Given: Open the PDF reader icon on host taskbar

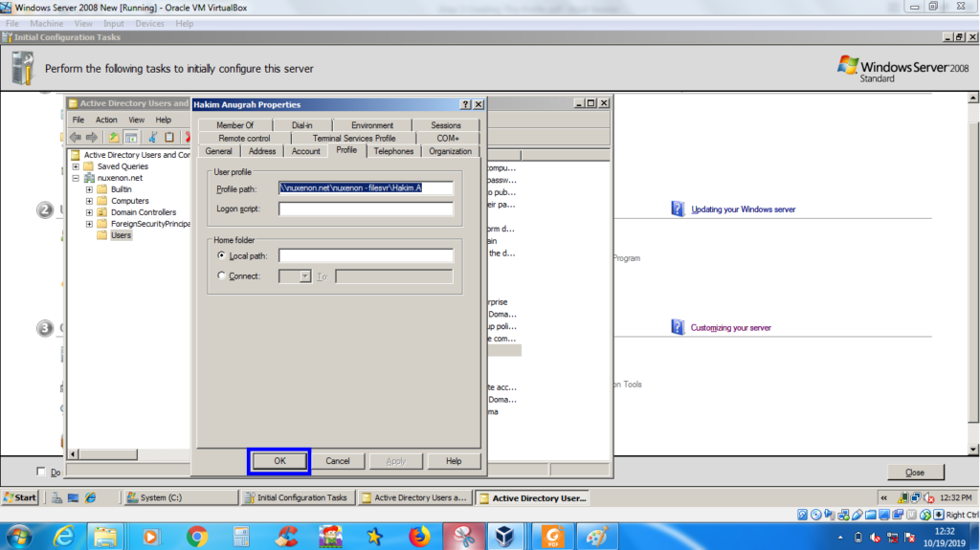Looking at the screenshot, I should pos(552,537).
